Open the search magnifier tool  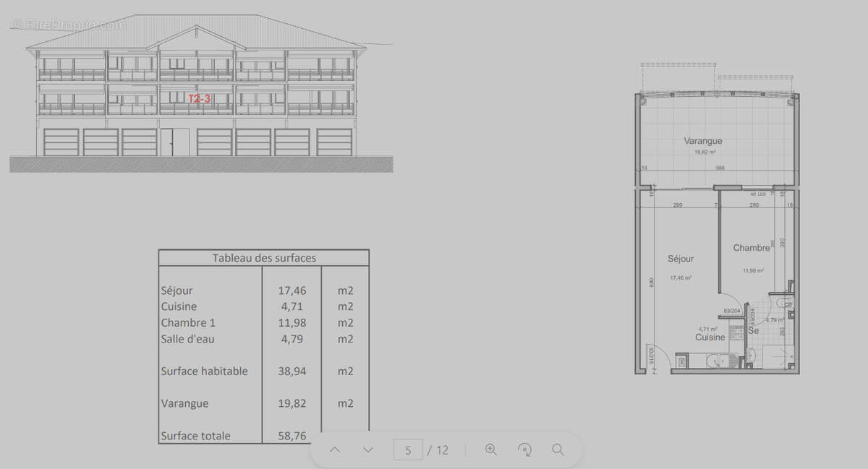click(558, 450)
